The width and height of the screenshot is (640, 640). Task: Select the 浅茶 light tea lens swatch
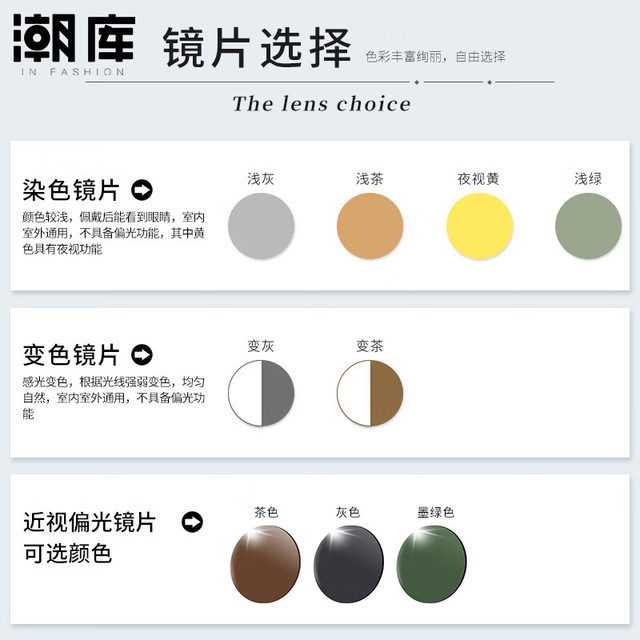pos(370,226)
